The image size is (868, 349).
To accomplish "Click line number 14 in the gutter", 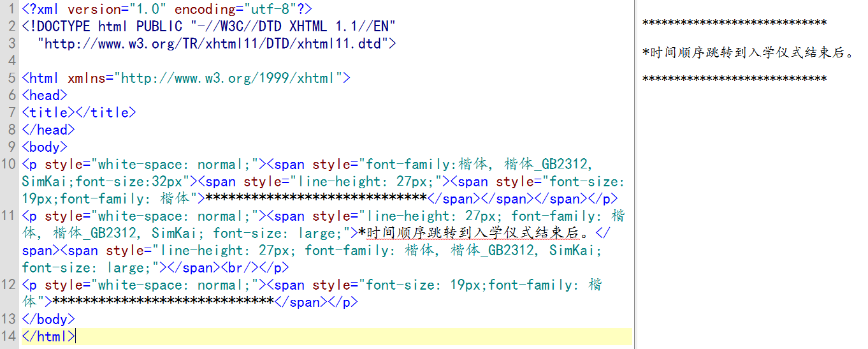I will pos(9,337).
